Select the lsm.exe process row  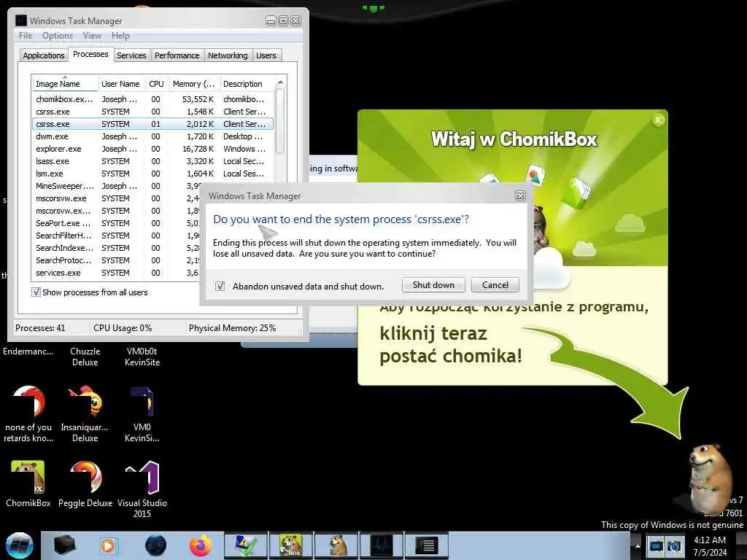[152, 174]
